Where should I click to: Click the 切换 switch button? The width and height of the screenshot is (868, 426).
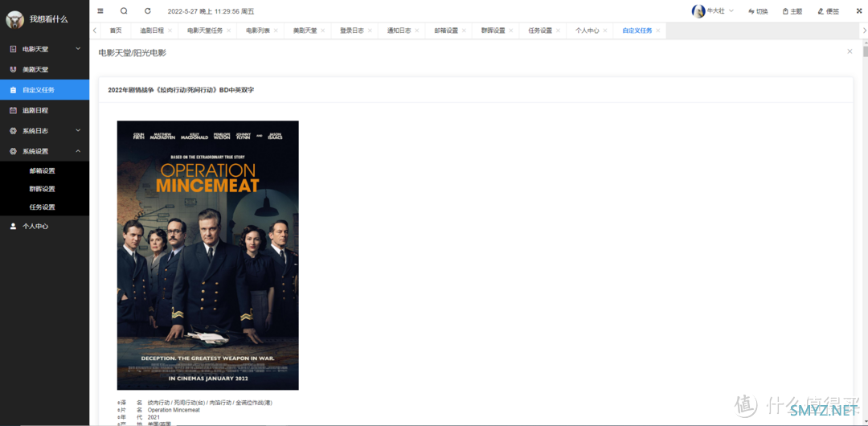coord(758,11)
